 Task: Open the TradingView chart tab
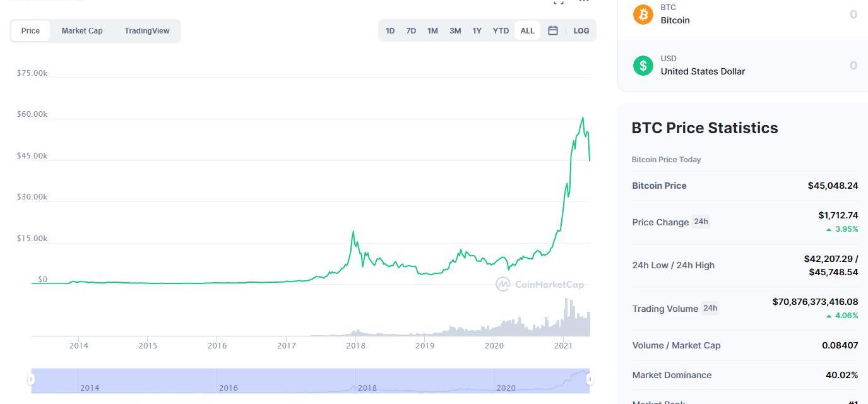pos(147,30)
